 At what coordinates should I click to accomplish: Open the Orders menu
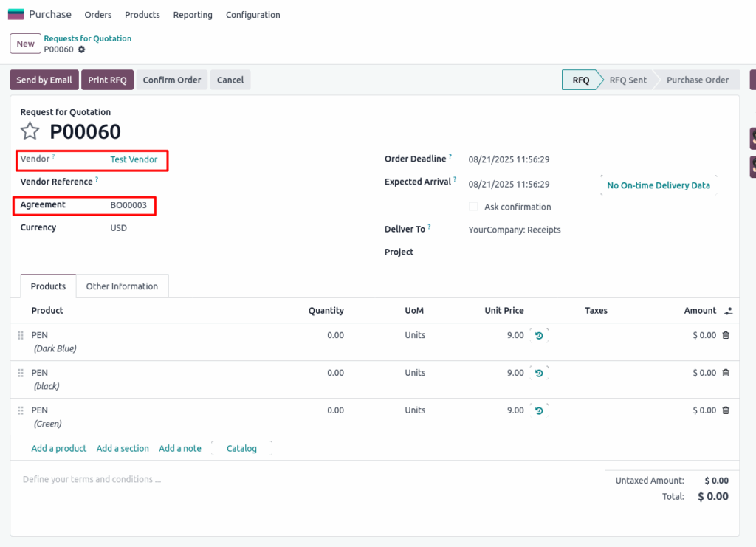pos(98,15)
